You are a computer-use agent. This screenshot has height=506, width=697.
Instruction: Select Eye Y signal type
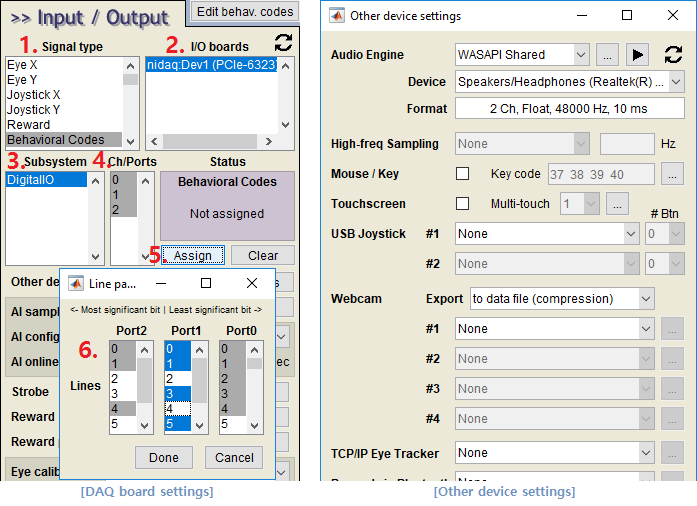coord(64,80)
